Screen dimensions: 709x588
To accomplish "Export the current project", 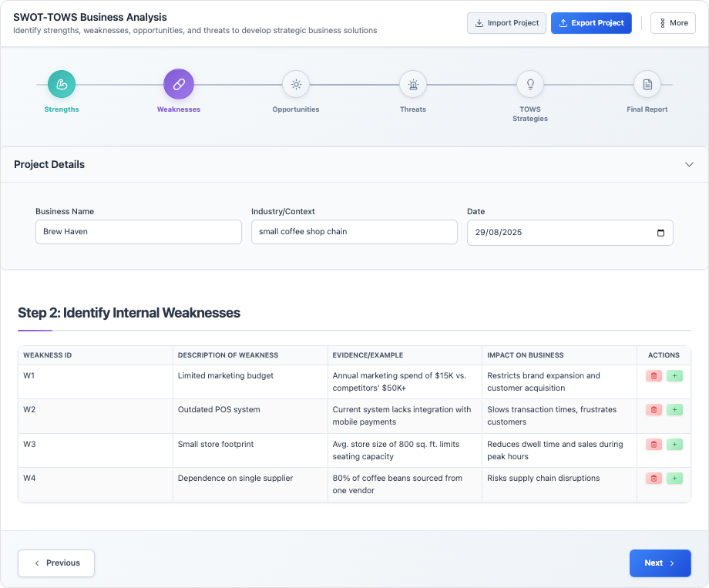I will pyautogui.click(x=591, y=22).
